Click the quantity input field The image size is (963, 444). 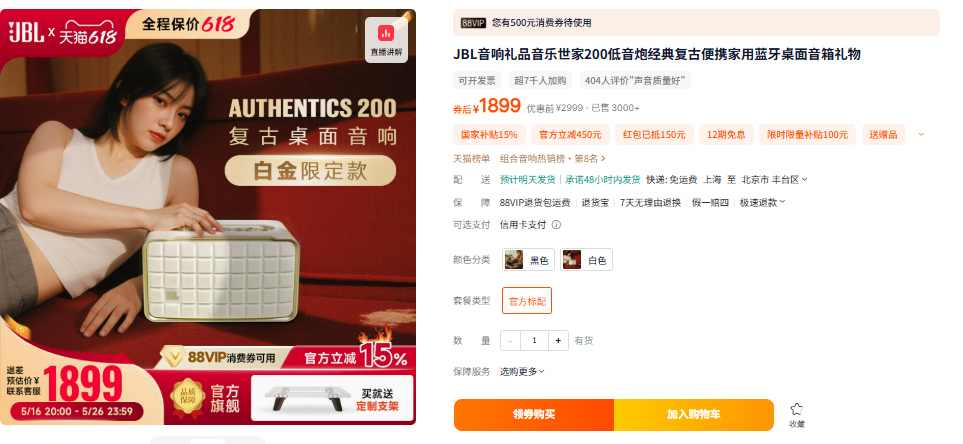click(534, 340)
